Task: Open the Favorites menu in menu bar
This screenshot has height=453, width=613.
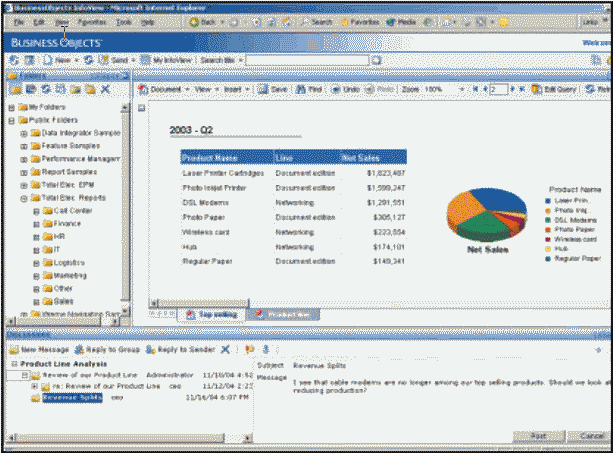Action: [92, 22]
